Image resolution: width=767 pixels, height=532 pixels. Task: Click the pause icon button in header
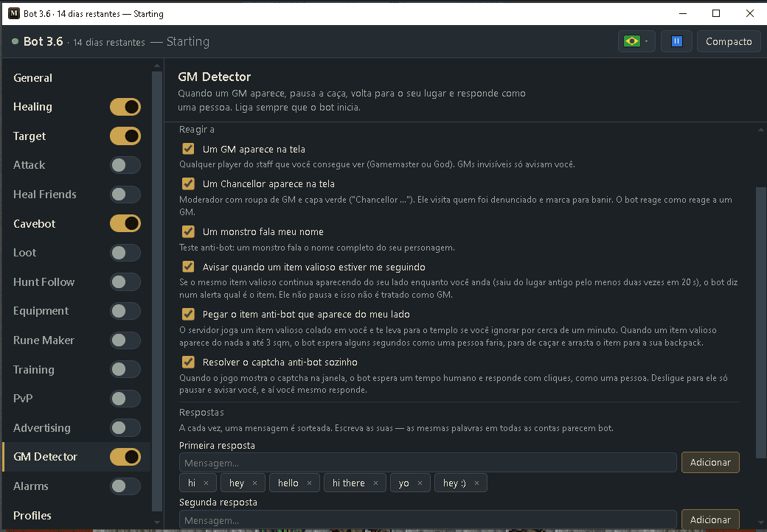(676, 41)
